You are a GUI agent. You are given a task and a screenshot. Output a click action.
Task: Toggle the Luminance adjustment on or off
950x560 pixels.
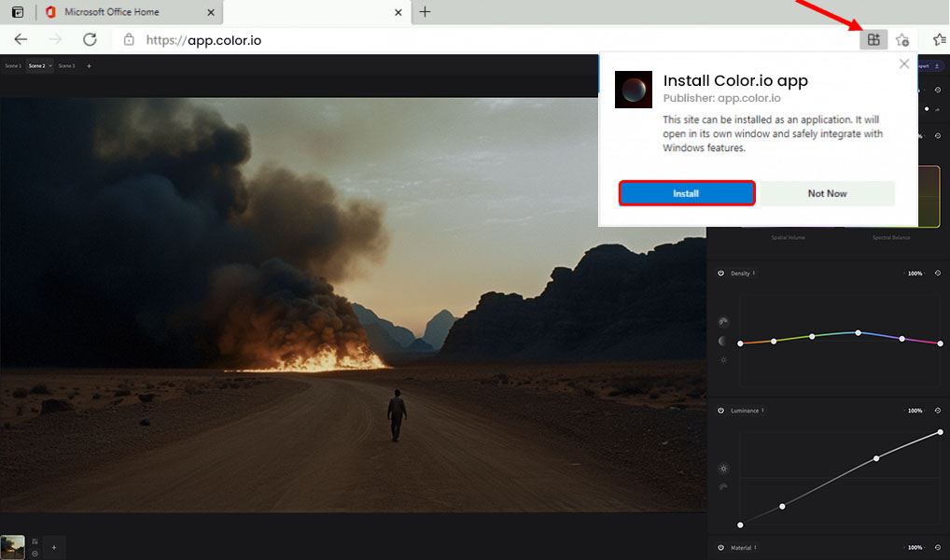pyautogui.click(x=720, y=410)
